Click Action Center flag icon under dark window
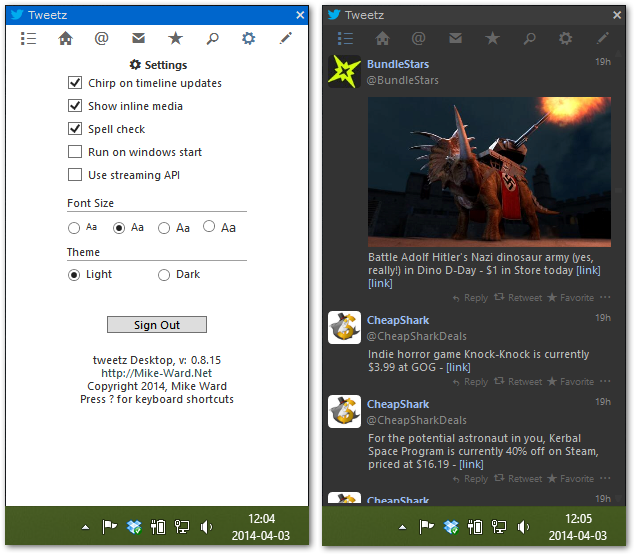Screen dimensions: 636x555 [426, 527]
